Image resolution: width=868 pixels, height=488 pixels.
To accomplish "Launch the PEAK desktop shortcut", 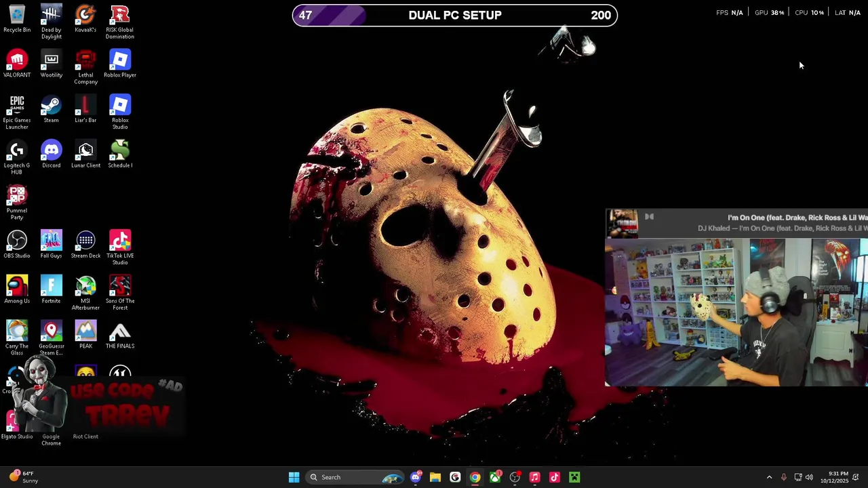I will [x=85, y=335].
